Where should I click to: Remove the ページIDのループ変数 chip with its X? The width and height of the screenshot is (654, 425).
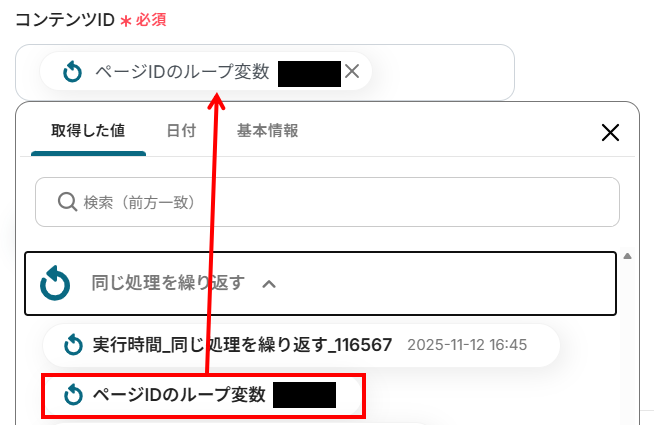click(352, 71)
